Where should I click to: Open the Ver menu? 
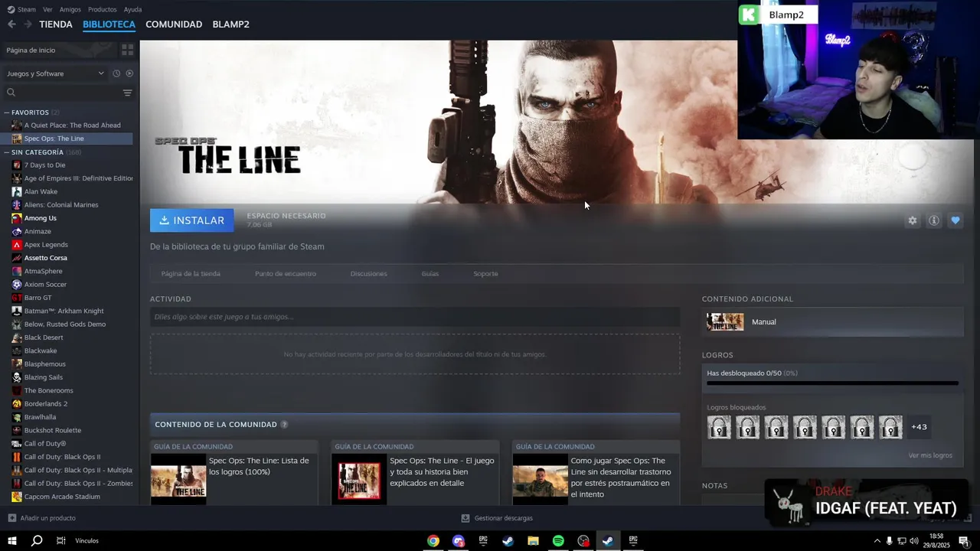(x=48, y=9)
